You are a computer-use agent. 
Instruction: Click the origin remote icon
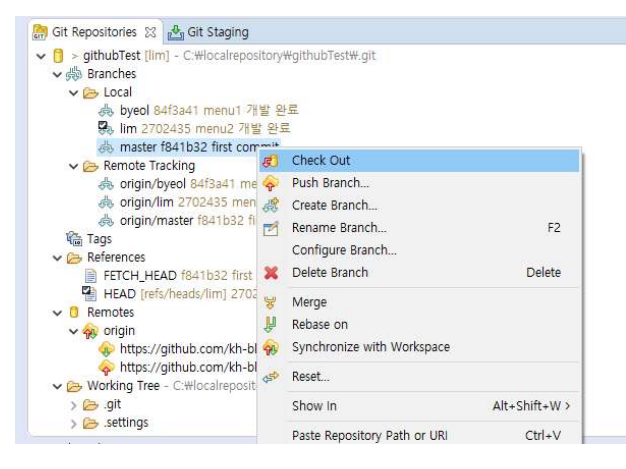point(90,331)
